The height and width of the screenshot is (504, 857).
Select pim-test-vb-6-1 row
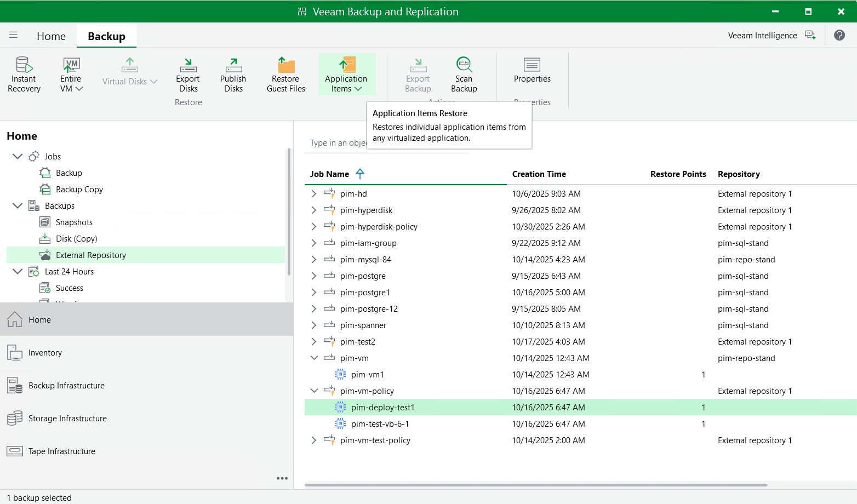pyautogui.click(x=580, y=424)
